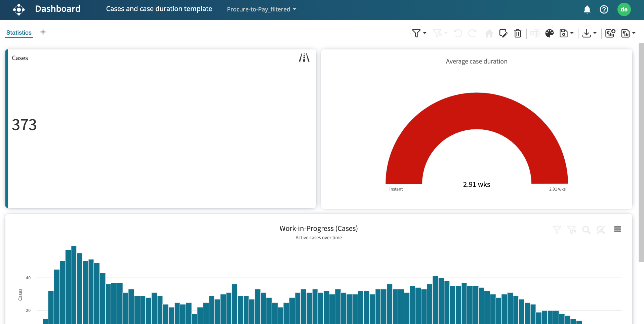
Task: Click the Dashboard header title
Action: [x=58, y=9]
